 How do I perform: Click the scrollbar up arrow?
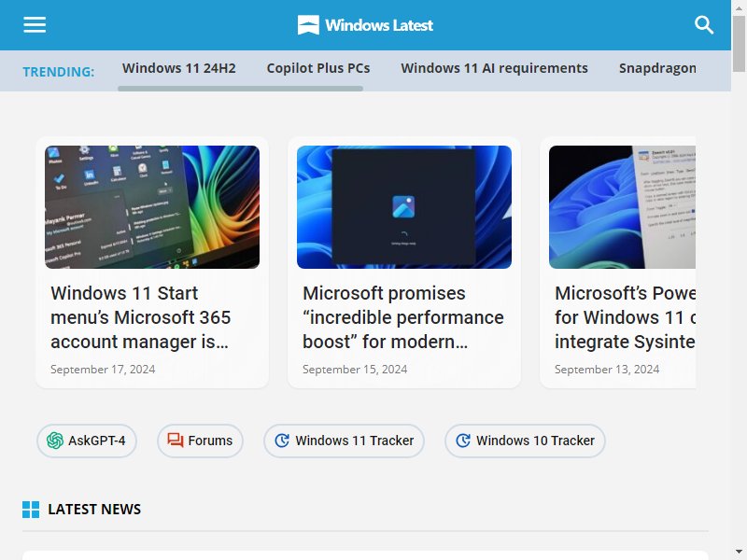pos(739,7)
